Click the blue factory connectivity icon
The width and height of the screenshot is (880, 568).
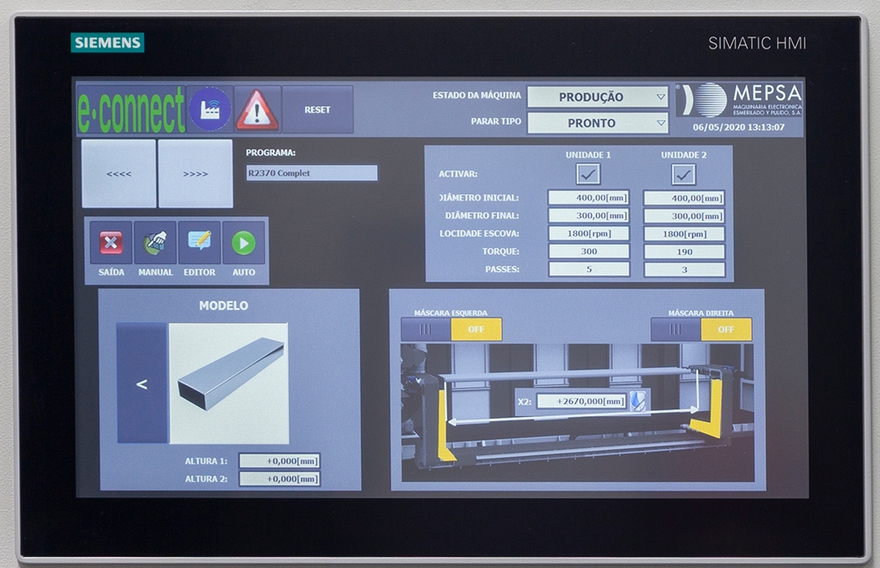pyautogui.click(x=210, y=110)
